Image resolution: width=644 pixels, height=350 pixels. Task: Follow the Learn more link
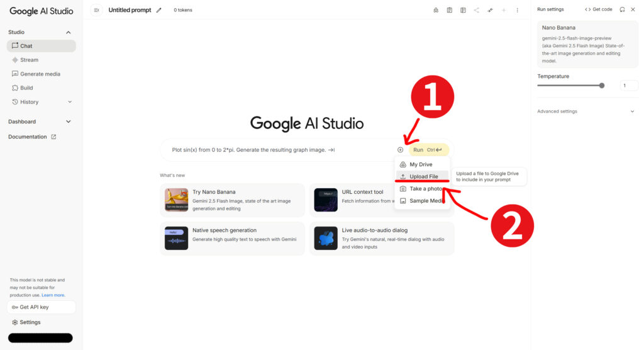click(x=53, y=295)
